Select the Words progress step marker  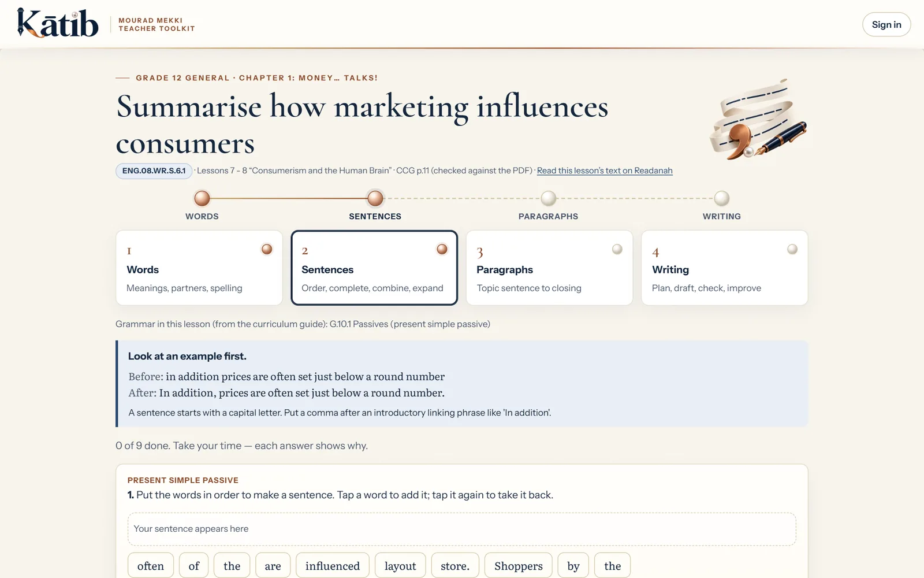pos(202,198)
